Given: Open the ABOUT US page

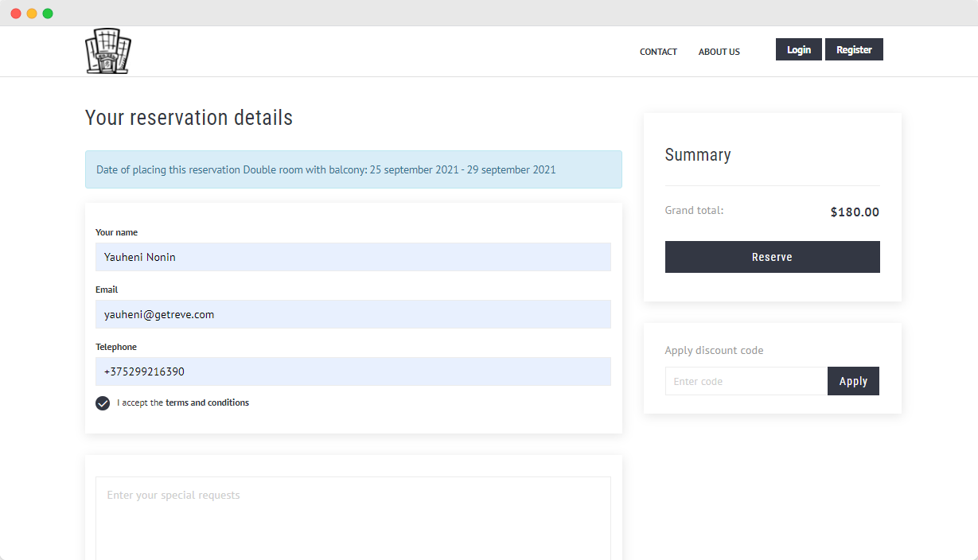Looking at the screenshot, I should click(x=719, y=52).
